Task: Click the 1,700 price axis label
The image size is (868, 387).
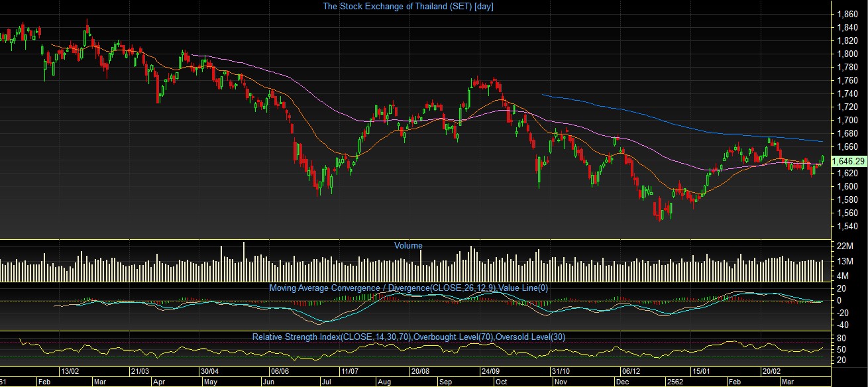Action: 847,120
